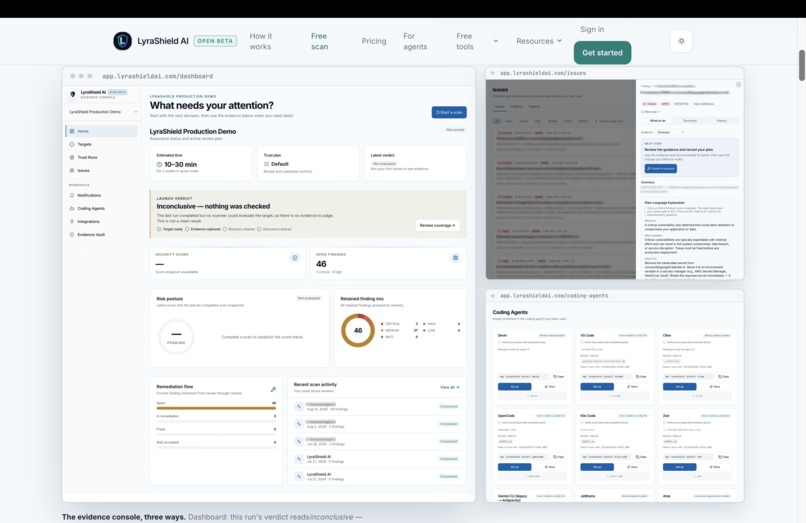The width and height of the screenshot is (806, 523).
Task: Open Targets in the dashboard sidebar
Action: click(x=102, y=145)
